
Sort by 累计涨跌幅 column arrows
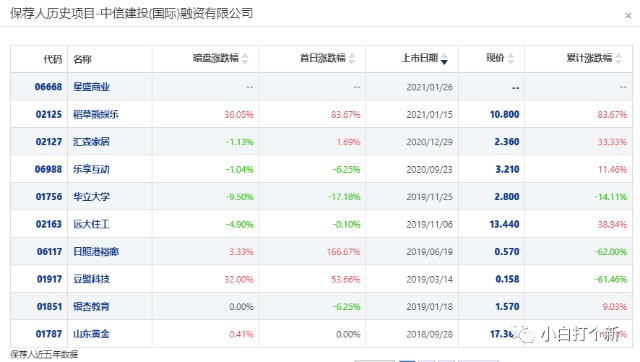[x=618, y=59]
